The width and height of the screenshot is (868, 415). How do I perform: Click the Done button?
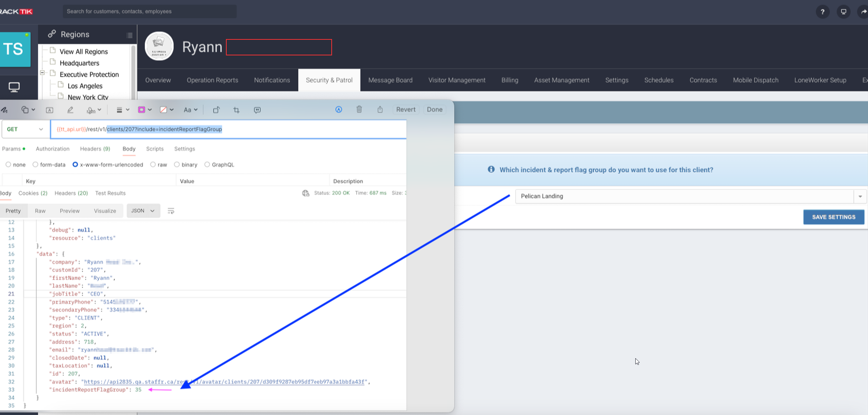click(x=435, y=109)
